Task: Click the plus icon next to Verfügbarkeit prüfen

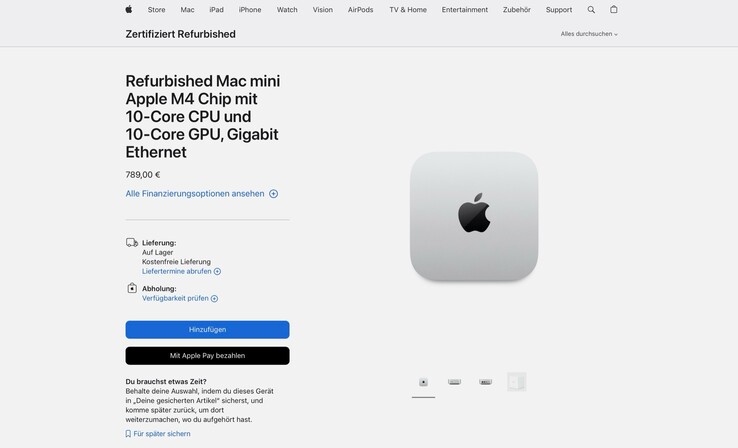Action: click(x=214, y=298)
